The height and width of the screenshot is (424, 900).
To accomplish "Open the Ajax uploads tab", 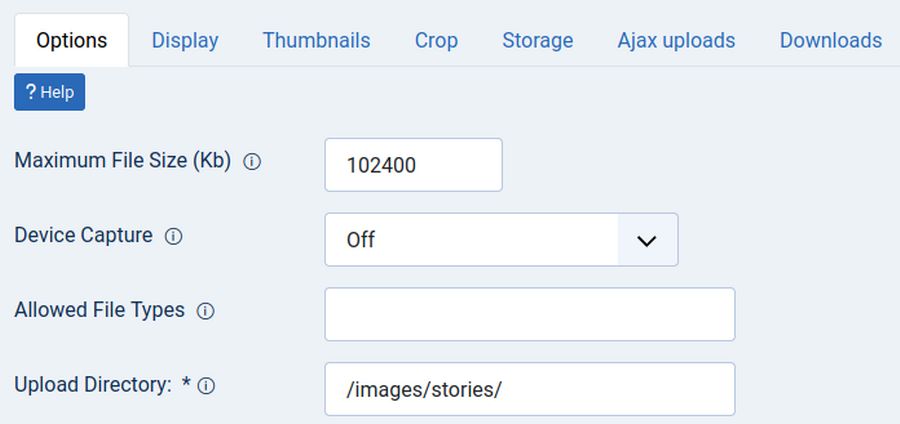I will [x=676, y=41].
